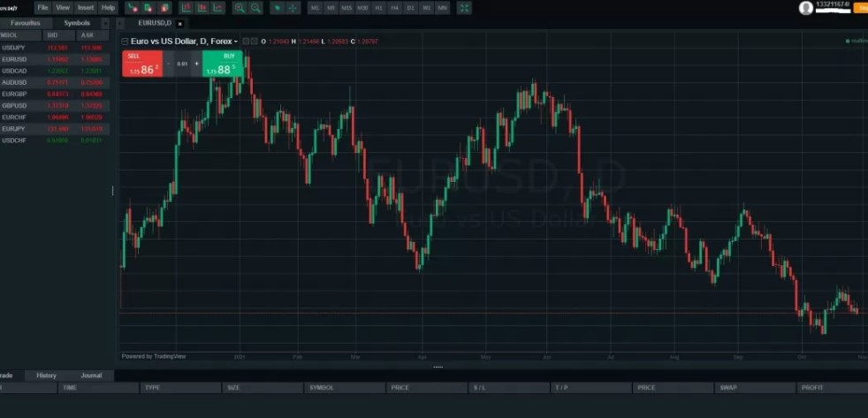Decrease lot size with minus button
This screenshot has height=418, width=868.
pyautogui.click(x=169, y=64)
